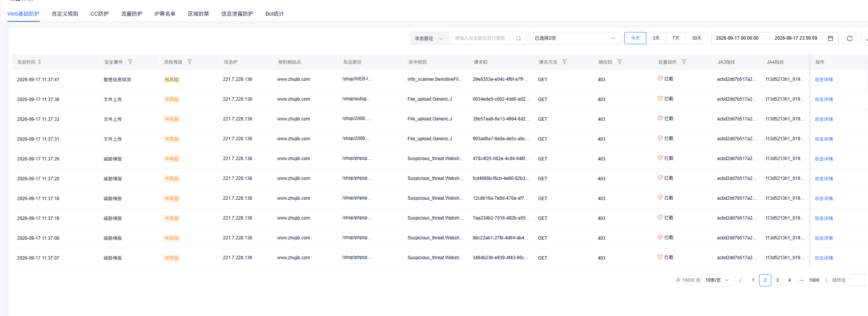Switch to Web基础防护 tab
The image size is (868, 316).
pos(23,14)
